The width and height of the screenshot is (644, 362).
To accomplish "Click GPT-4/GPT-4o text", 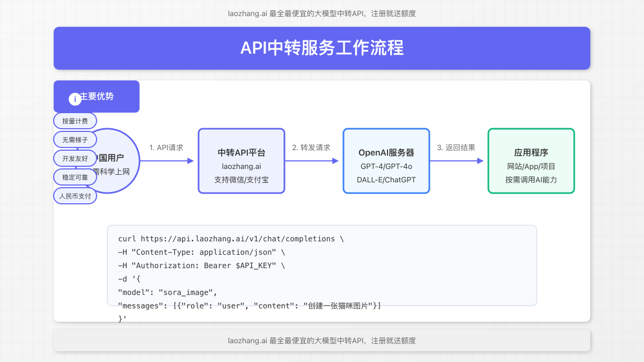I will [386, 166].
